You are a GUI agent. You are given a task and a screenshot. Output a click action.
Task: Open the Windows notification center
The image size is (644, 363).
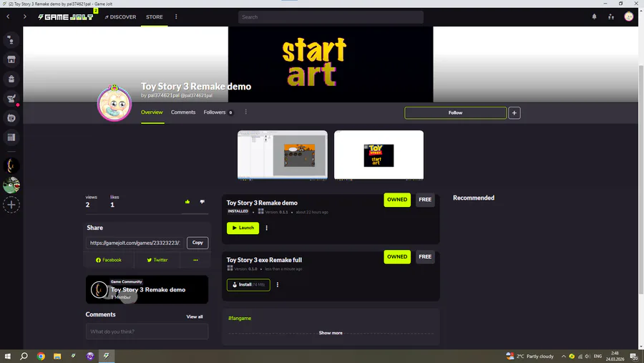pyautogui.click(x=634, y=357)
